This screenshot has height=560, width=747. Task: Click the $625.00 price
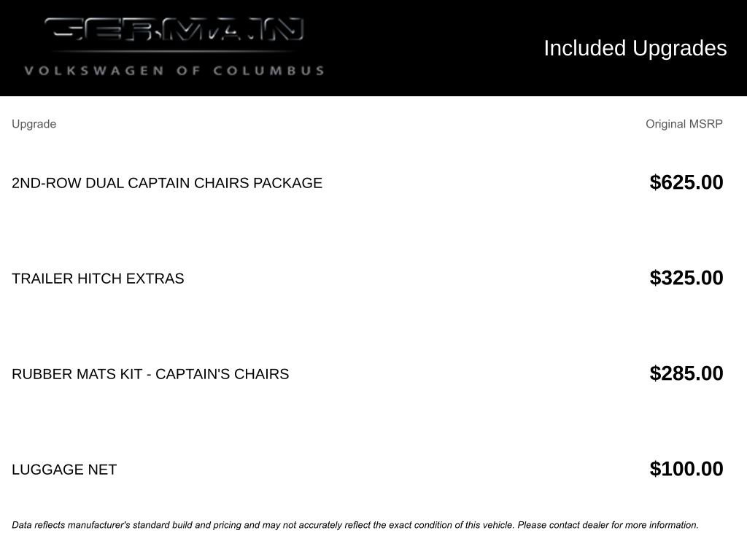click(686, 182)
